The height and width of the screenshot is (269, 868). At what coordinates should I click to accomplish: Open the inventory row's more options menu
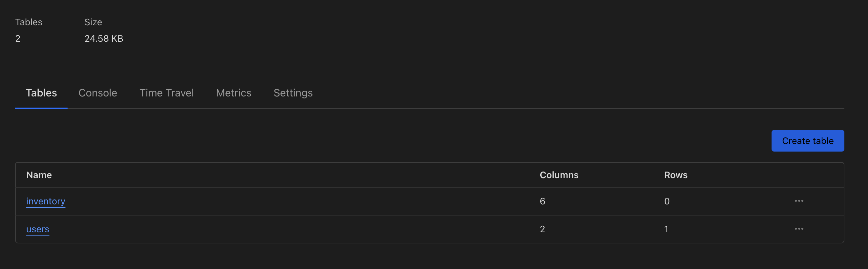pos(798,201)
